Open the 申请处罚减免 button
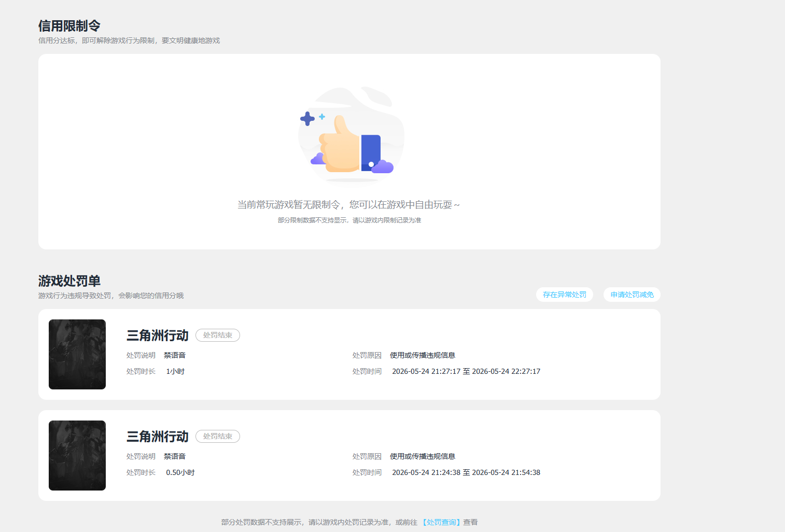 632,295
